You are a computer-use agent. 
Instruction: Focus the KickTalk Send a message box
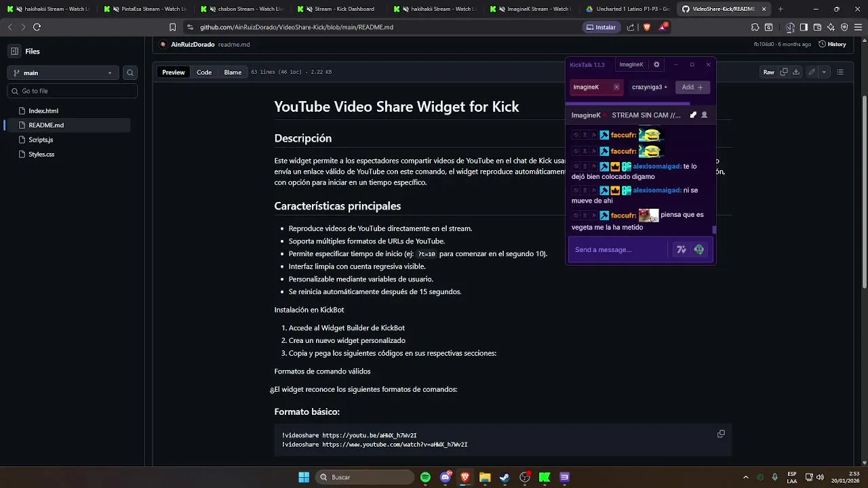click(x=618, y=249)
